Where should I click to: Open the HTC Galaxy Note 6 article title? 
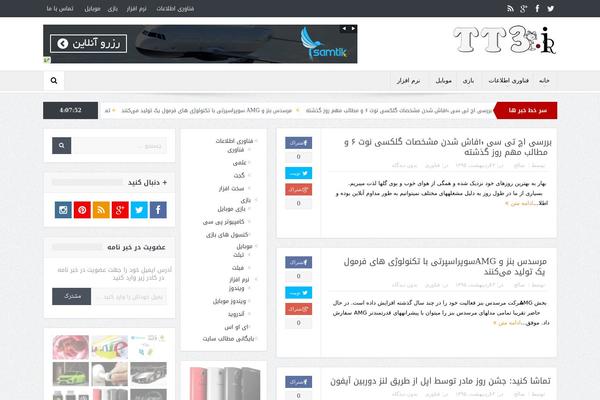pos(448,147)
